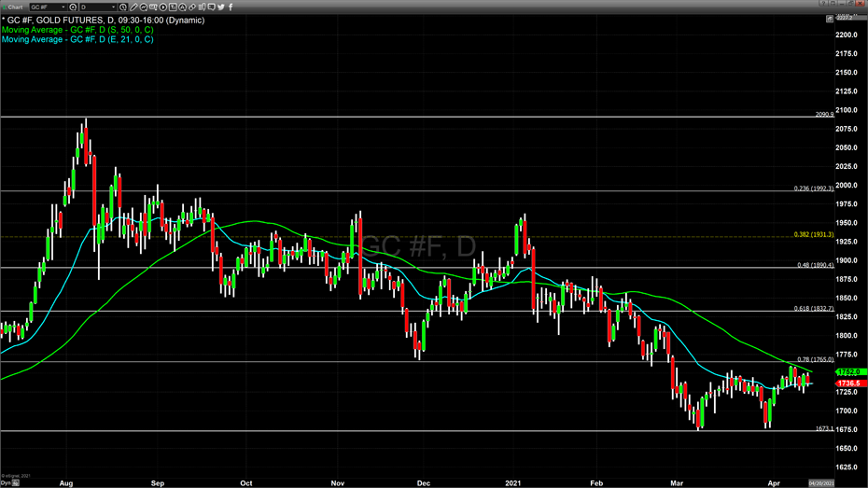Open the time frame clock icon

pyautogui.click(x=122, y=7)
